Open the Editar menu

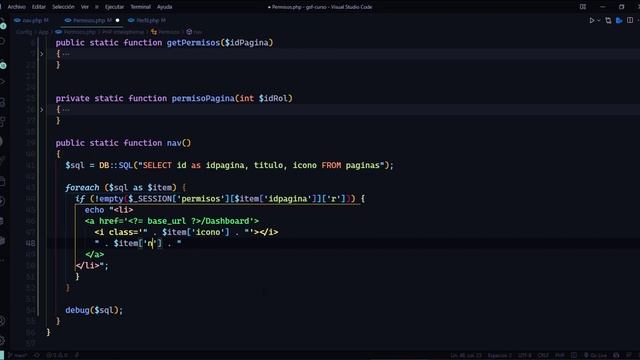[x=39, y=7]
